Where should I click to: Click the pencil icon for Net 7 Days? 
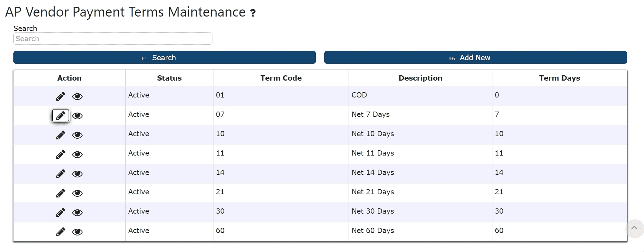coord(60,115)
